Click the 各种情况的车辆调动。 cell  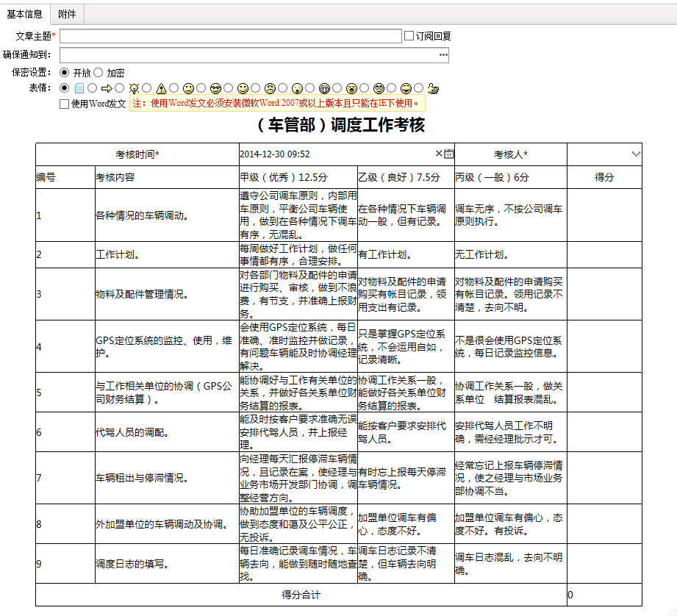click(167, 215)
